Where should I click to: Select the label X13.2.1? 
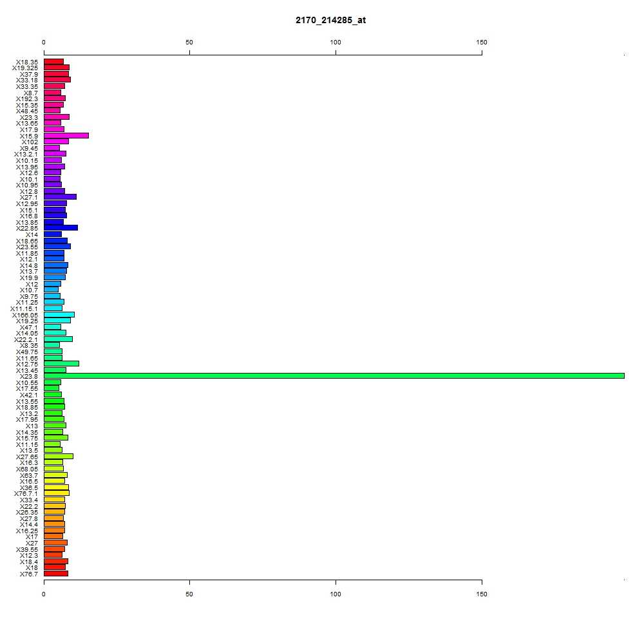[x=26, y=155]
